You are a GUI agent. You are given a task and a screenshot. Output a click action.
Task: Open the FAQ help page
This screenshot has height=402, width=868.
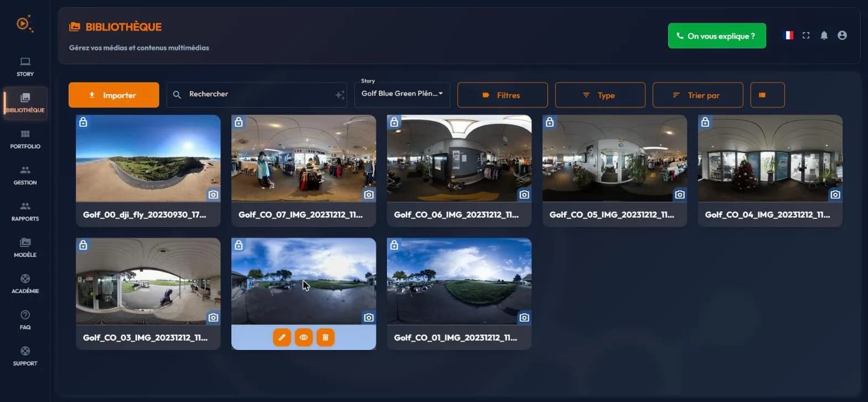[x=25, y=320]
